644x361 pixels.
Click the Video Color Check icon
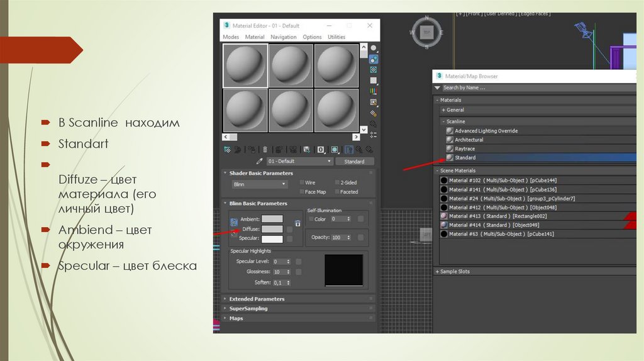tap(374, 91)
